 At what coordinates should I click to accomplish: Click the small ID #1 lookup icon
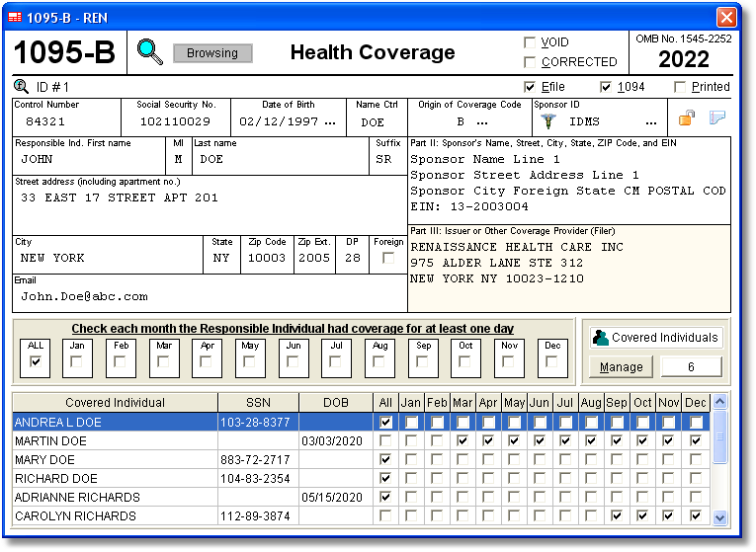click(x=21, y=87)
